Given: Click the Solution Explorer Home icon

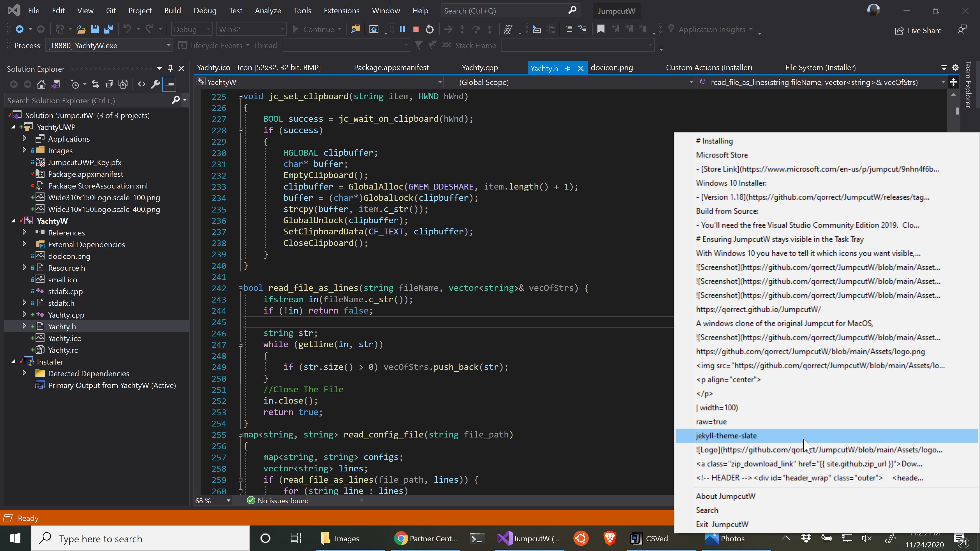Looking at the screenshot, I should [x=41, y=84].
